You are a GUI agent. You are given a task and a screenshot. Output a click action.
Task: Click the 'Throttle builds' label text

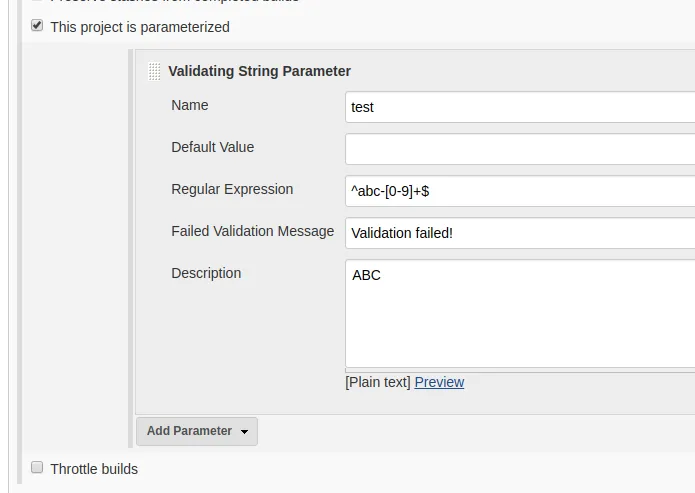click(94, 469)
